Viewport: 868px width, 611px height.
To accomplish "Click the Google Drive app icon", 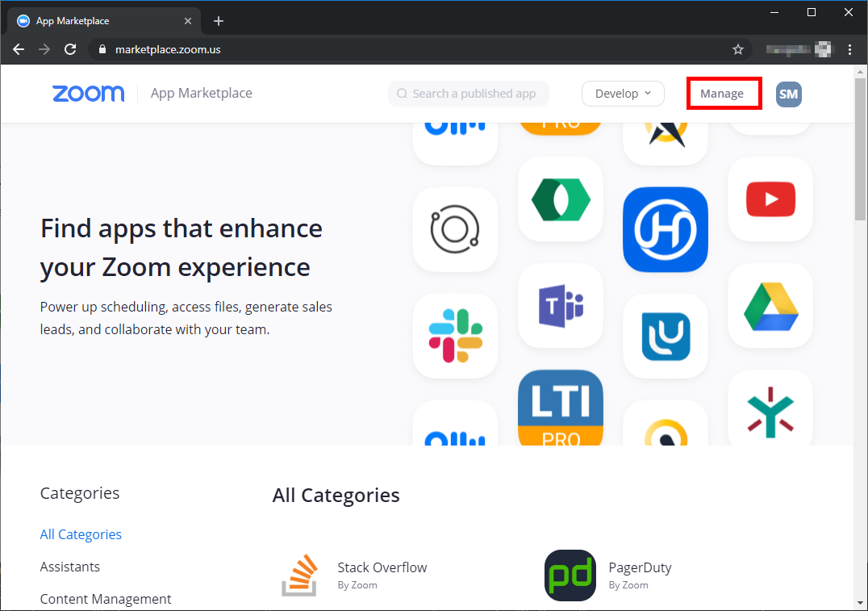I will 770,306.
